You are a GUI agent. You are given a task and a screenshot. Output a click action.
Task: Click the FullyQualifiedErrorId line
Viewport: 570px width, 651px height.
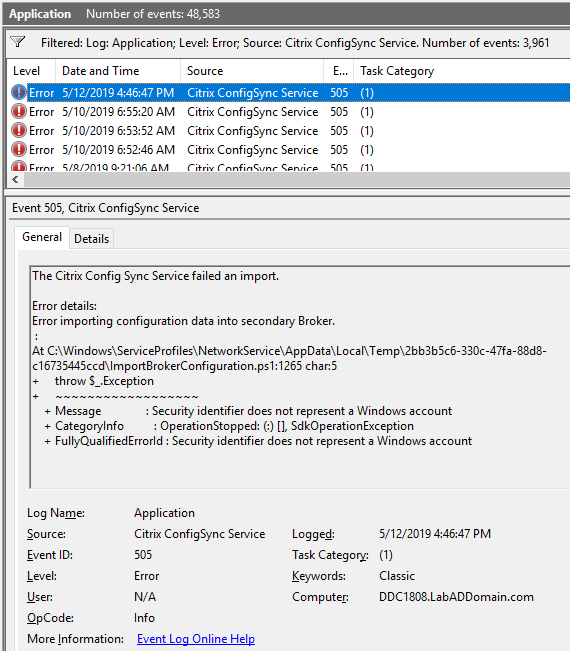[258, 441]
